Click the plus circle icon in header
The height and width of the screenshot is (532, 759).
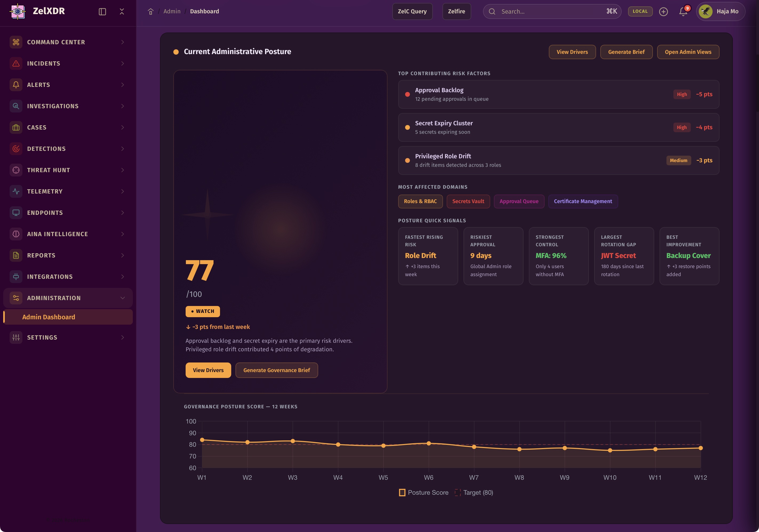tap(663, 11)
